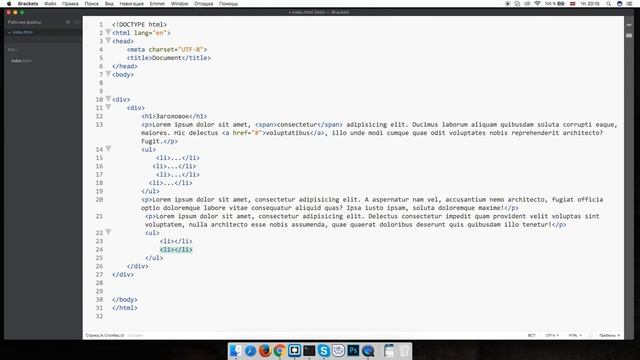The width and height of the screenshot is (640, 360).
Task: Open the Навигация menu
Action: (x=131, y=4)
